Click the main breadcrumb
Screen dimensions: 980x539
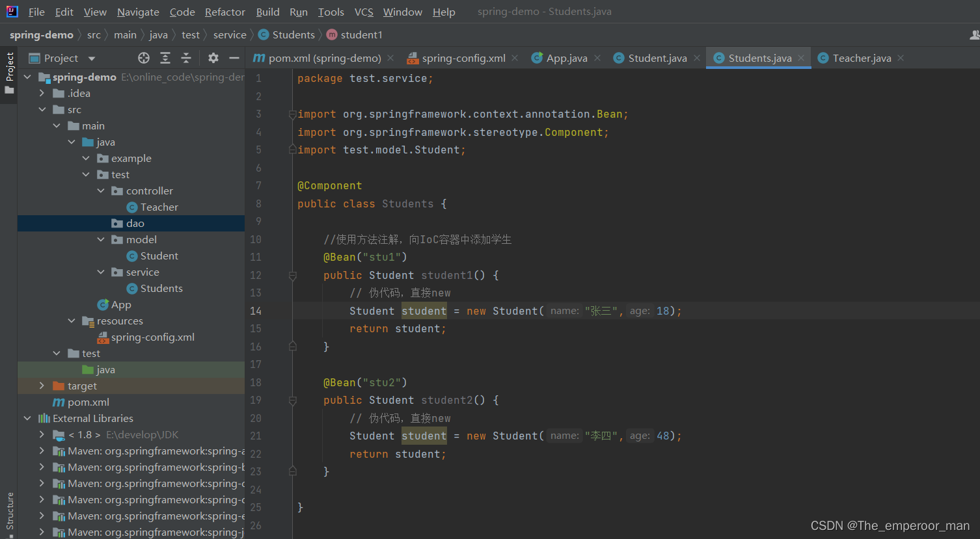(x=125, y=34)
